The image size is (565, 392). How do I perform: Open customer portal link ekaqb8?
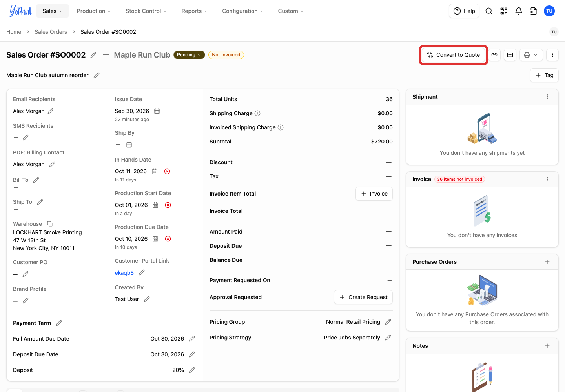[124, 273]
